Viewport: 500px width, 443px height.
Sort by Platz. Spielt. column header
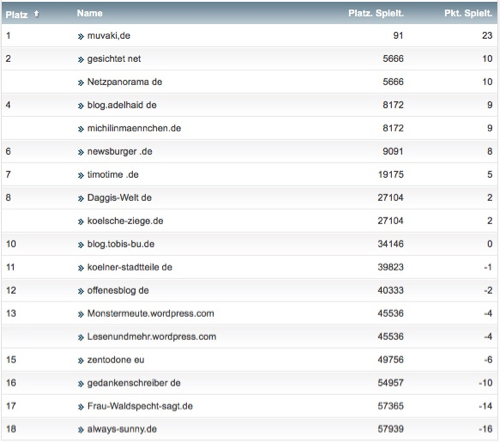376,13
